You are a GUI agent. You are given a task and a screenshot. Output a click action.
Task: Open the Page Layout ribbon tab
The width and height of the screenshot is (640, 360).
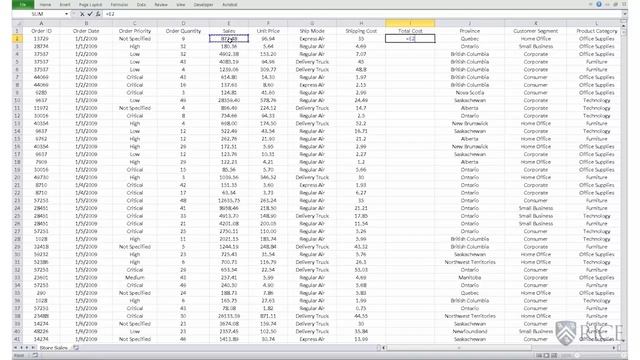(90, 4)
